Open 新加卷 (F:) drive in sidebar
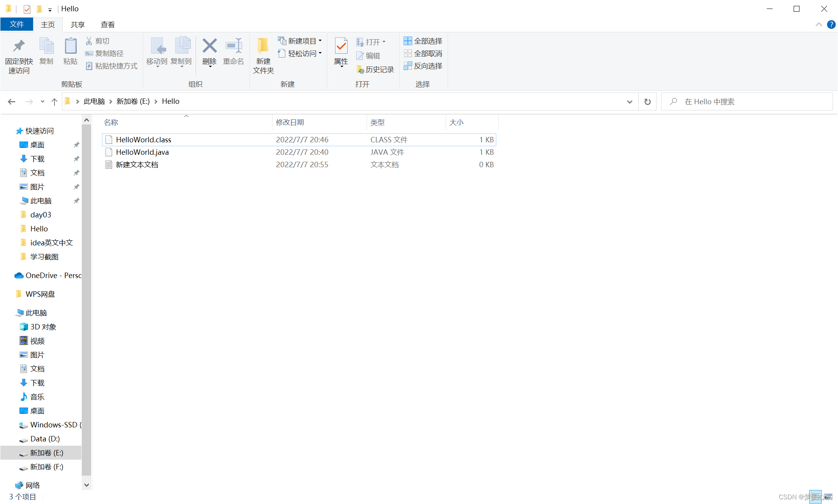Screen dimensions: 838x504 (x=41, y=467)
